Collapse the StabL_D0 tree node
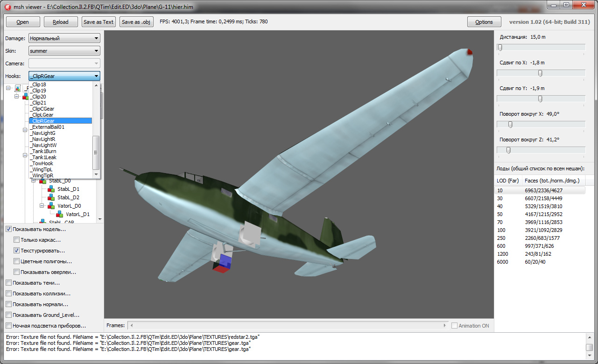 tap(34, 181)
